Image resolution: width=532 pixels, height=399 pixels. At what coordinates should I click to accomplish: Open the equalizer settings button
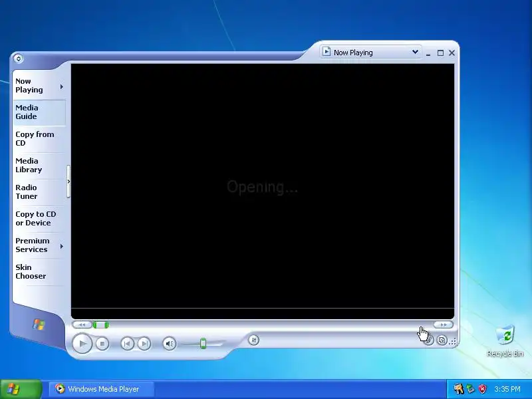click(253, 340)
